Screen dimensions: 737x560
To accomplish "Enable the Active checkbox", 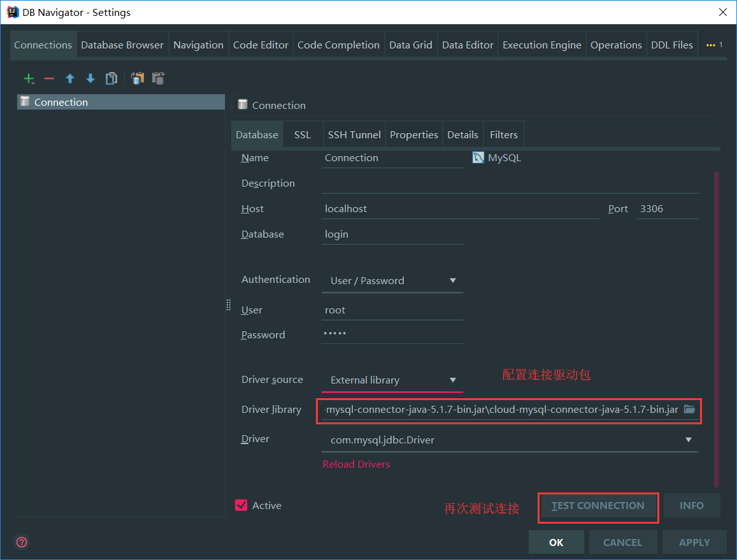I will pos(241,505).
